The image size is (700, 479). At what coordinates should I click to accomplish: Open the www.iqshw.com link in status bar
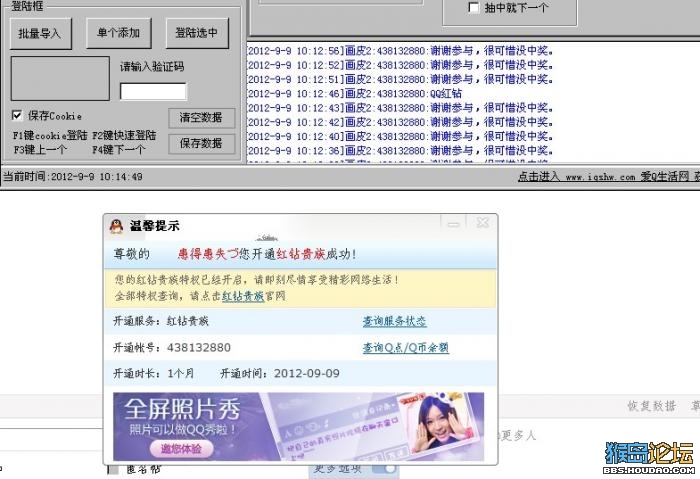pyautogui.click(x=600, y=177)
